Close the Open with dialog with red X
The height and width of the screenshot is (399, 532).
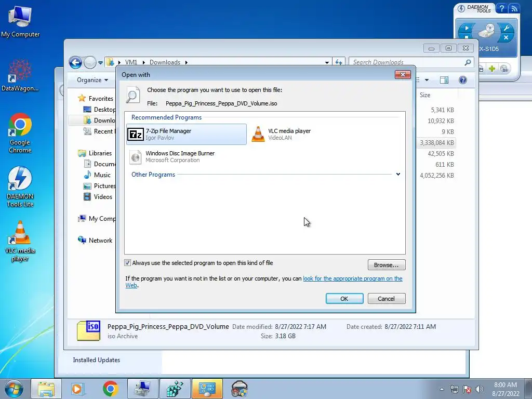pos(403,75)
